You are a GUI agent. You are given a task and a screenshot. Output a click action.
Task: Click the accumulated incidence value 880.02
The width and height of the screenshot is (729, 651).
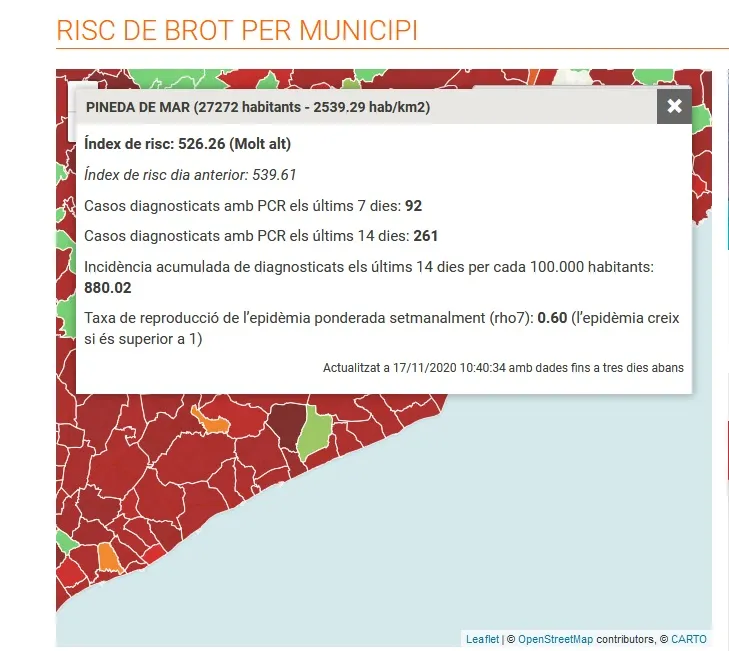pos(108,288)
